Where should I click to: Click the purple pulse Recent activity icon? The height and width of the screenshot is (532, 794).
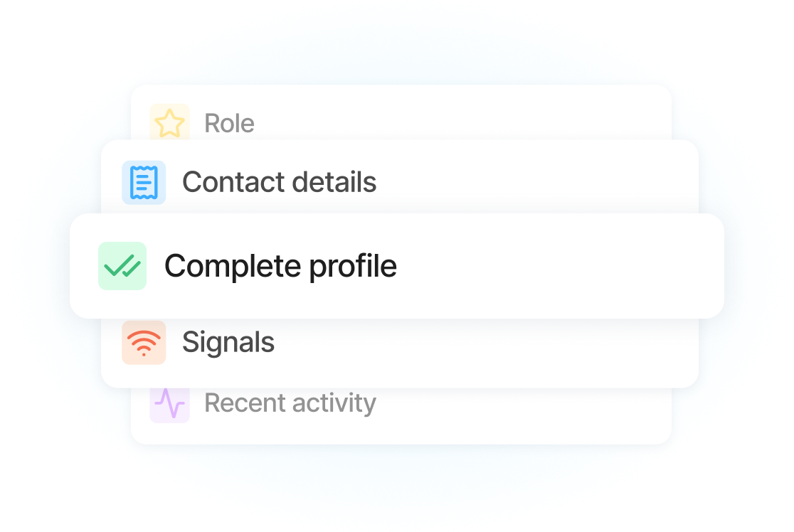coord(169,403)
